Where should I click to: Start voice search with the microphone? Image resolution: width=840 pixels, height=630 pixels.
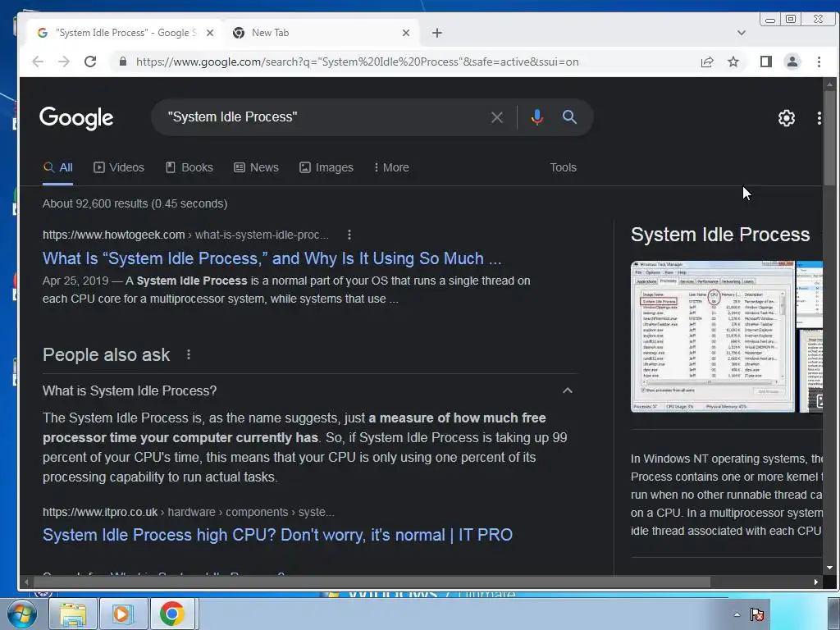pyautogui.click(x=537, y=117)
